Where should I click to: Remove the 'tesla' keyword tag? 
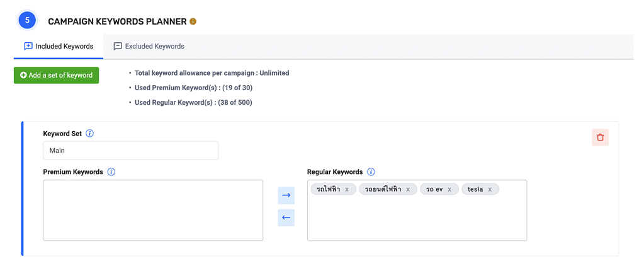[x=490, y=189]
